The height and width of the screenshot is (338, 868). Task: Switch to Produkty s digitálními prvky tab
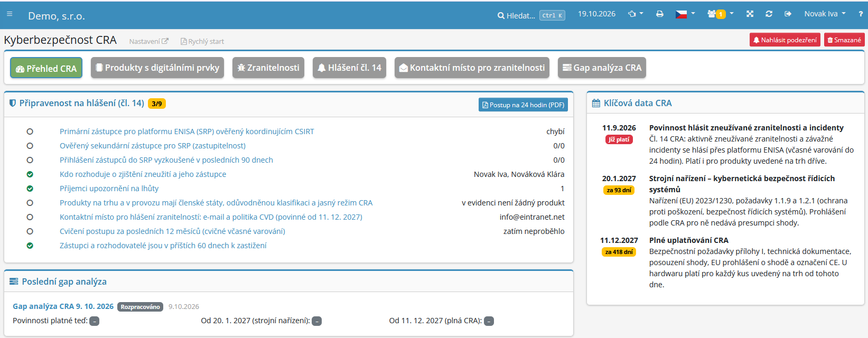(157, 68)
